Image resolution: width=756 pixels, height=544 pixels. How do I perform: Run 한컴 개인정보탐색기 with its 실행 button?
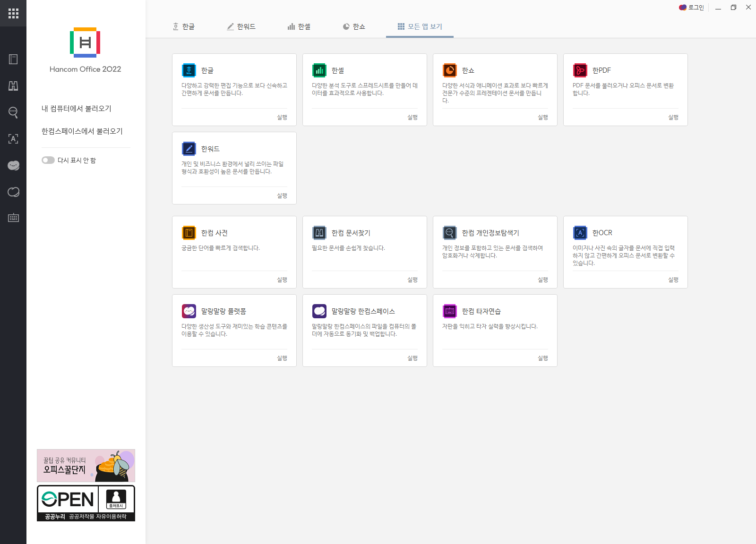pyautogui.click(x=543, y=280)
